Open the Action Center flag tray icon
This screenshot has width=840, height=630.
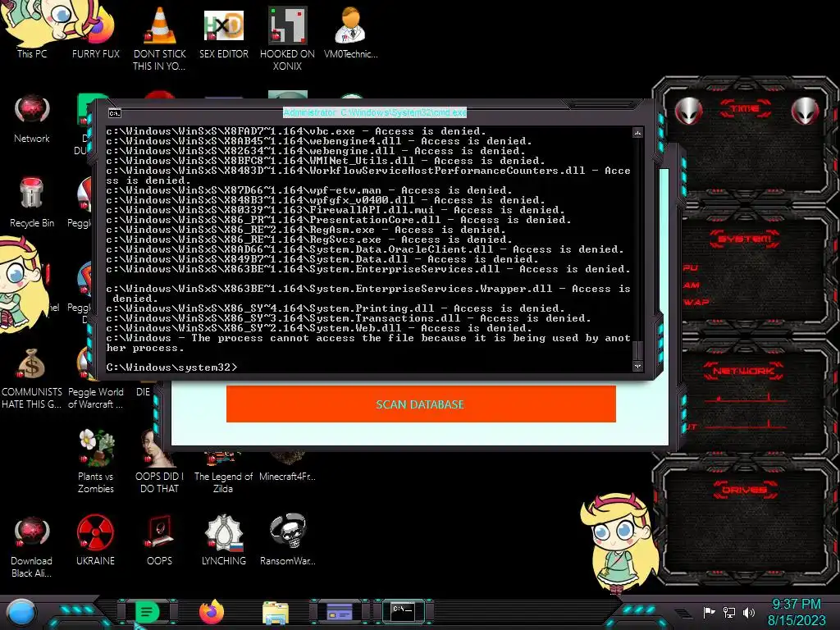point(709,612)
